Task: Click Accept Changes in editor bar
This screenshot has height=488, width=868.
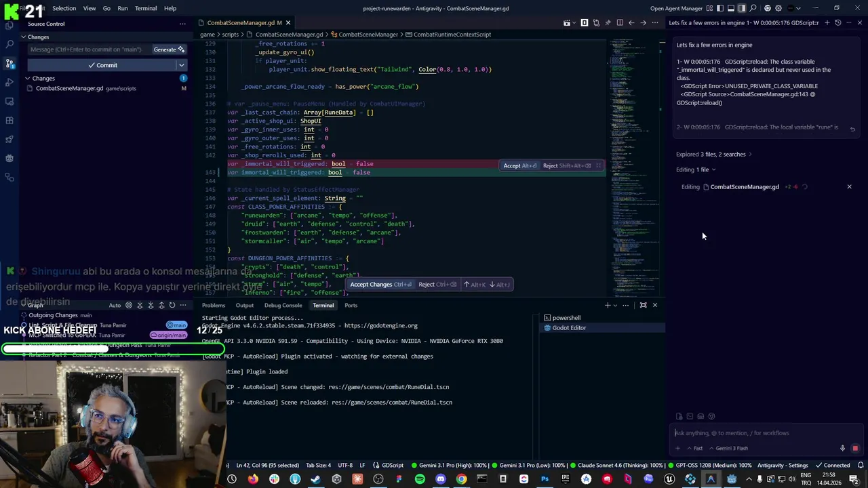Action: coord(380,285)
